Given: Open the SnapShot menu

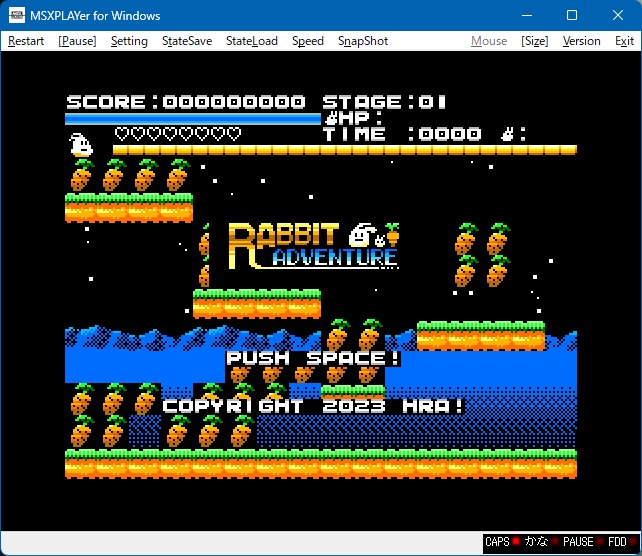Looking at the screenshot, I should (363, 41).
